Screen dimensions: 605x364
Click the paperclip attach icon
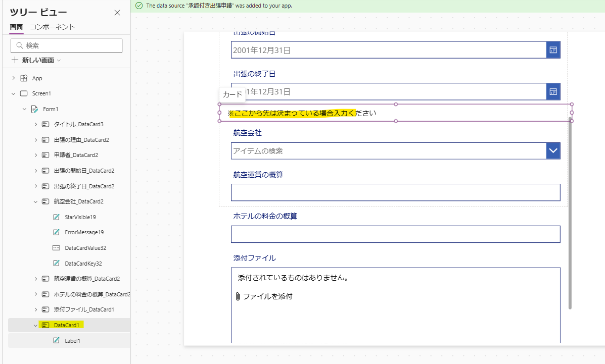pyautogui.click(x=238, y=296)
